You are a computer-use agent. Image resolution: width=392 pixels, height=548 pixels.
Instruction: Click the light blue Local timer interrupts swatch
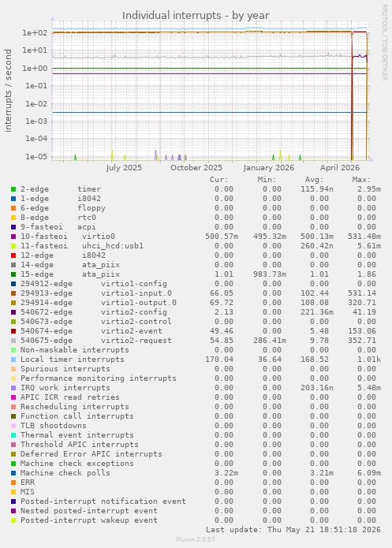pyautogui.click(x=13, y=360)
